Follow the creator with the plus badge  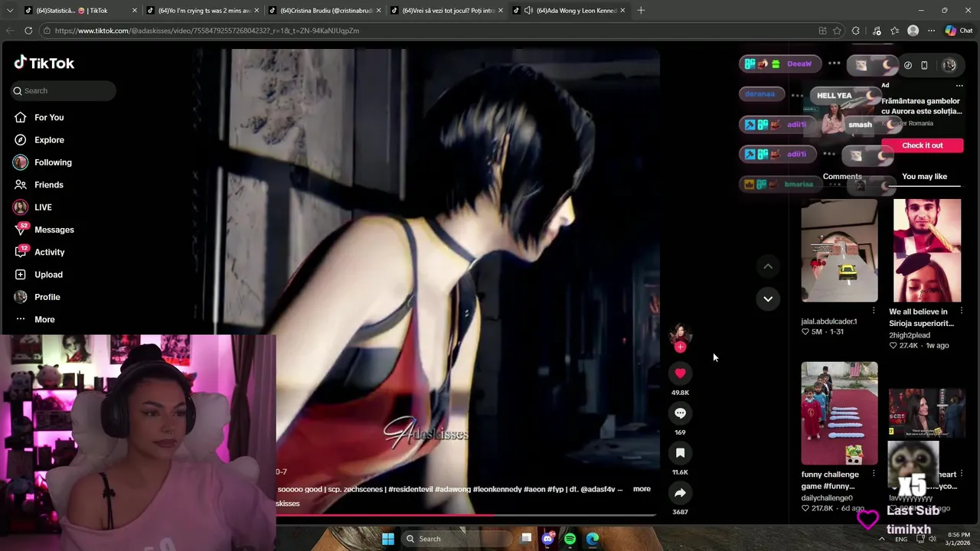point(680,347)
